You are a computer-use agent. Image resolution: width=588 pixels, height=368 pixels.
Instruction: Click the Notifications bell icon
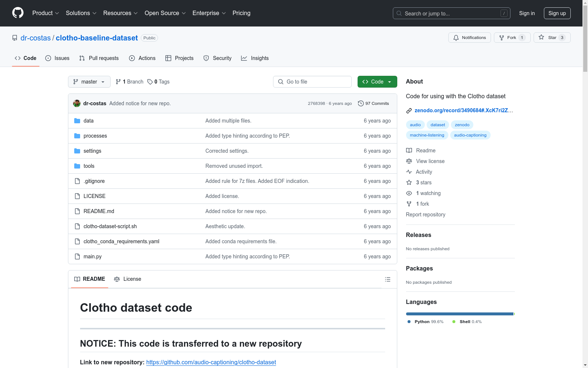coord(456,38)
